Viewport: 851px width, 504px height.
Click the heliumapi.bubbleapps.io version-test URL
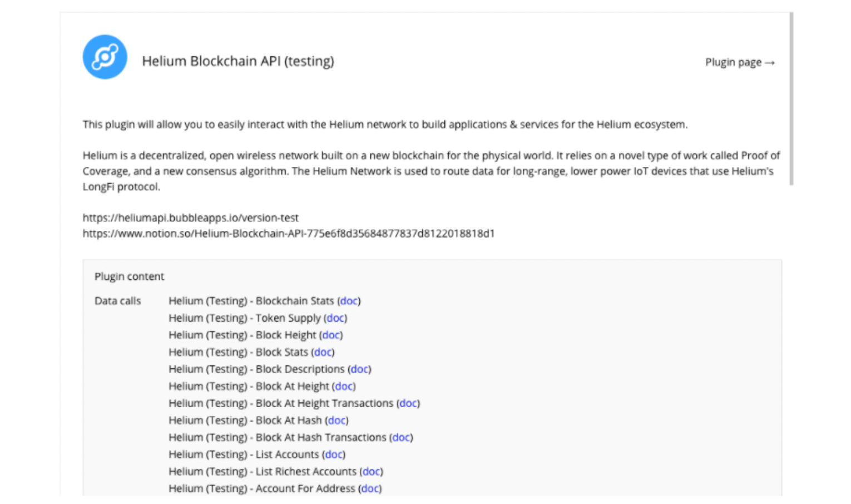tap(191, 218)
